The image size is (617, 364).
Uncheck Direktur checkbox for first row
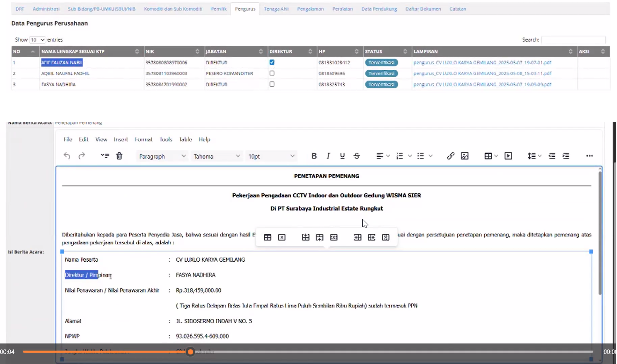272,62
